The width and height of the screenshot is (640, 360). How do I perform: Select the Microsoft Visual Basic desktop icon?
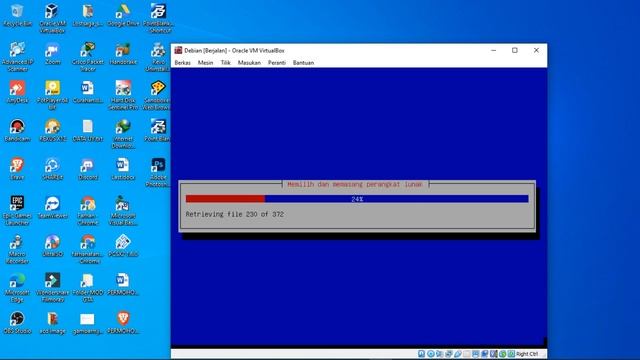(x=123, y=211)
